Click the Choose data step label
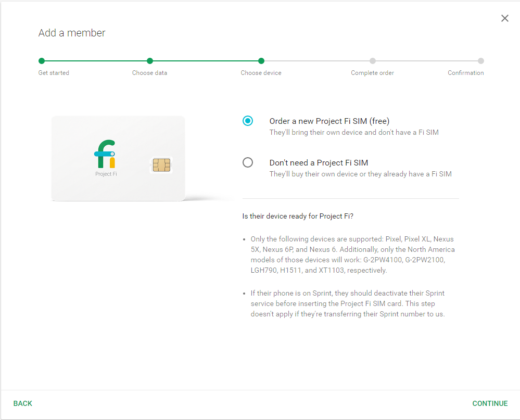This screenshot has height=420, width=520. click(x=149, y=72)
